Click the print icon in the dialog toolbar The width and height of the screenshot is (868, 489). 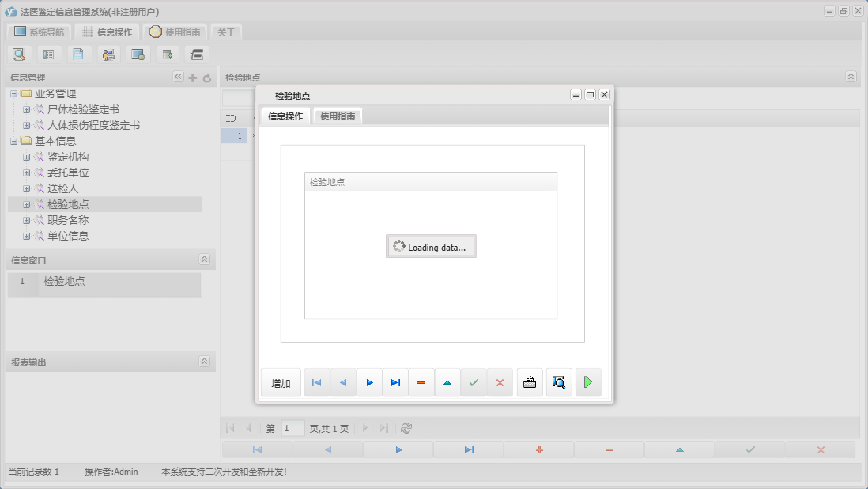530,382
